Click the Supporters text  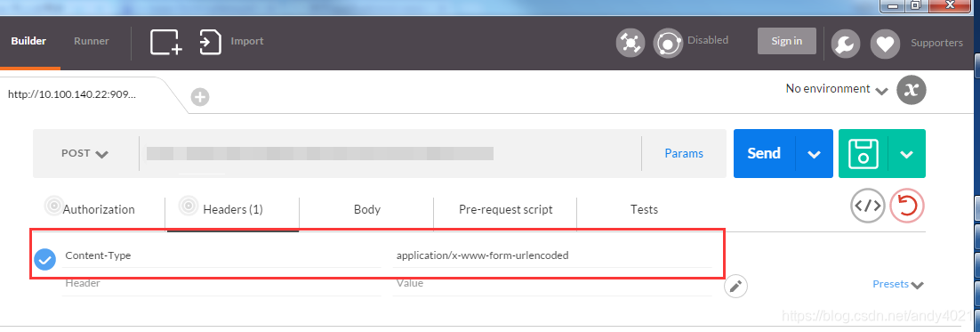pos(936,43)
